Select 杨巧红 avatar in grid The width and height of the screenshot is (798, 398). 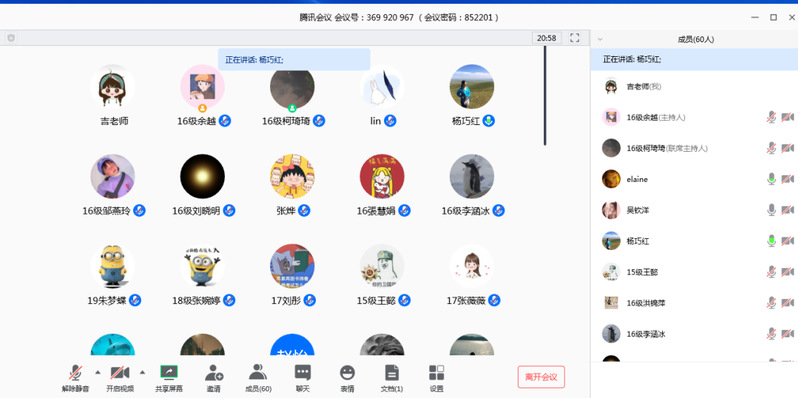pyautogui.click(x=472, y=87)
